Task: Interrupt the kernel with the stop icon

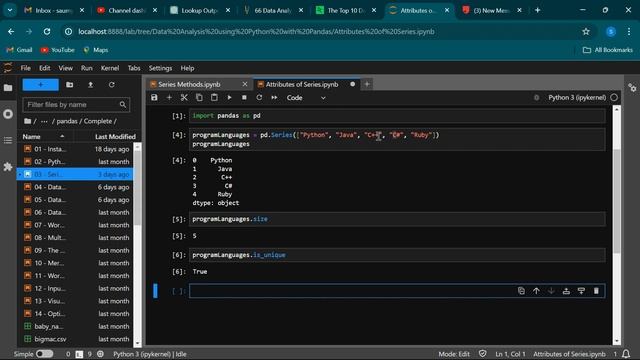Action: tap(244, 98)
